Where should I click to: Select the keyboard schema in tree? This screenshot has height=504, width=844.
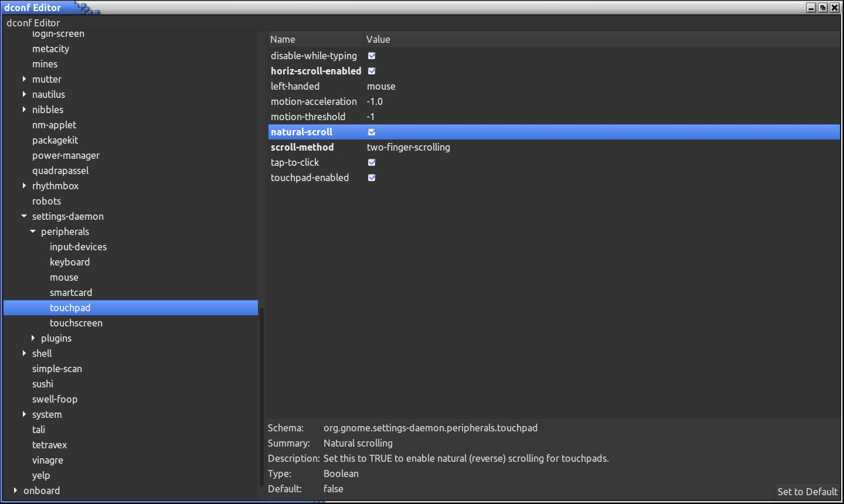tap(70, 262)
